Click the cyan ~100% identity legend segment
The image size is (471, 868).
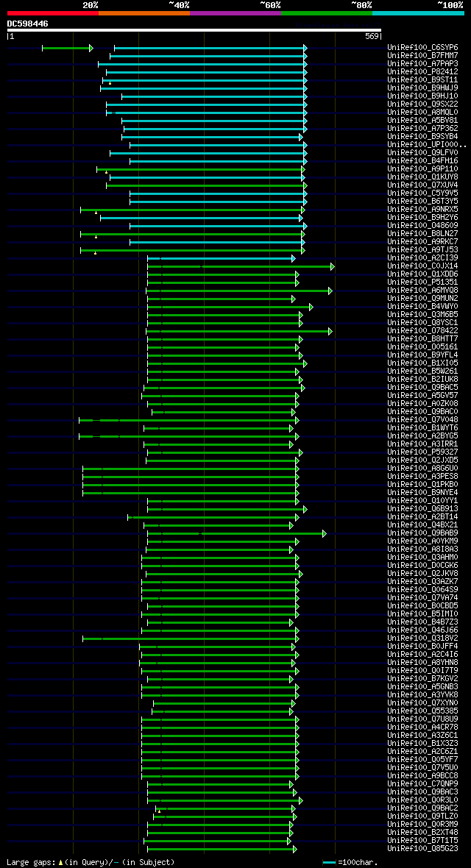[418, 13]
